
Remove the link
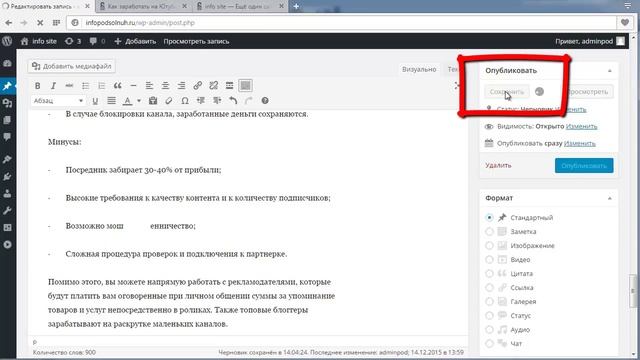[213, 86]
